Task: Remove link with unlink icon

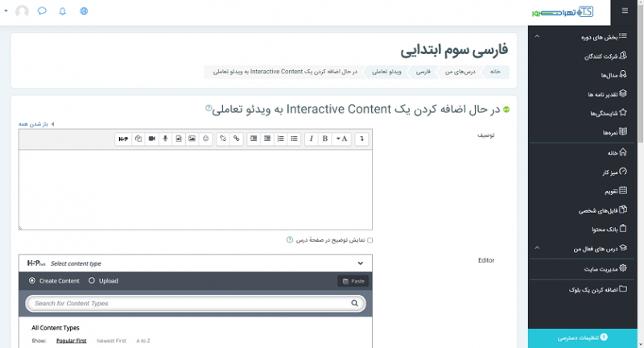Action: pos(223,139)
